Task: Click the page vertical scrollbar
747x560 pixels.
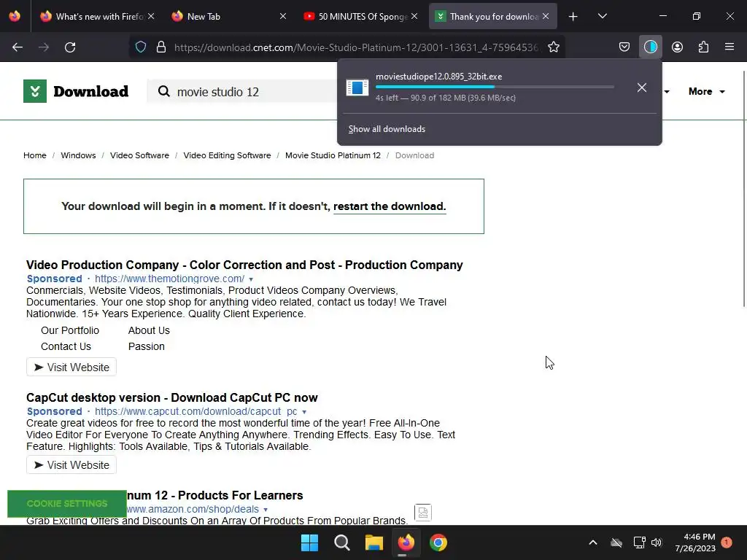Action: (x=743, y=190)
